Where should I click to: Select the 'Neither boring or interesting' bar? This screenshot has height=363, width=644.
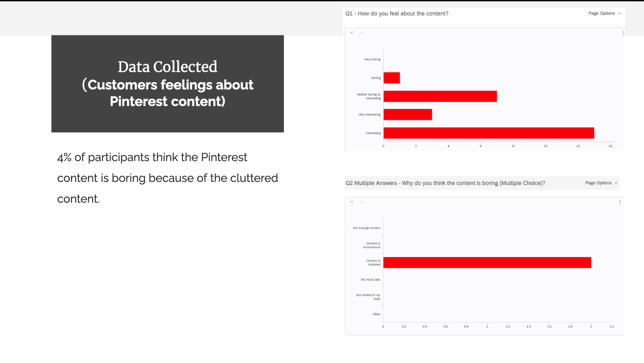coord(440,96)
